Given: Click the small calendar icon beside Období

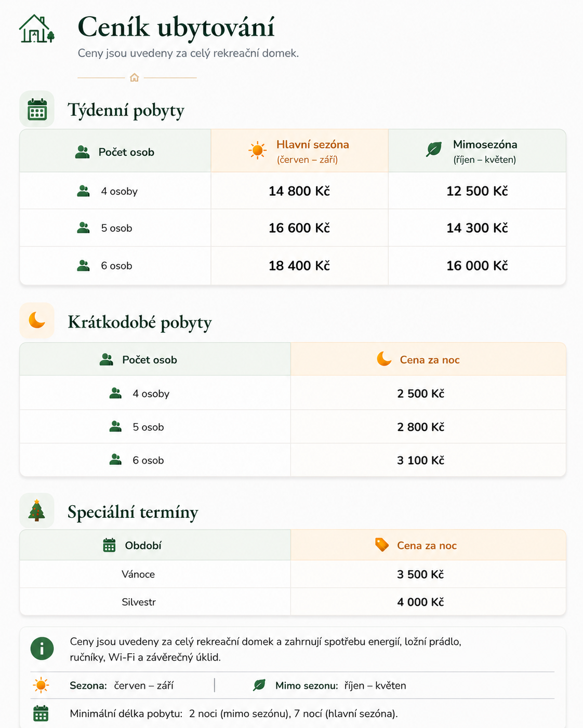Looking at the screenshot, I should tap(109, 545).
